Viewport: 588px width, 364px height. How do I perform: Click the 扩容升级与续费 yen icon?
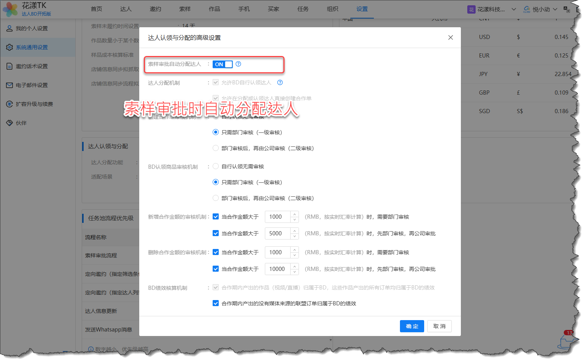[x=9, y=104]
